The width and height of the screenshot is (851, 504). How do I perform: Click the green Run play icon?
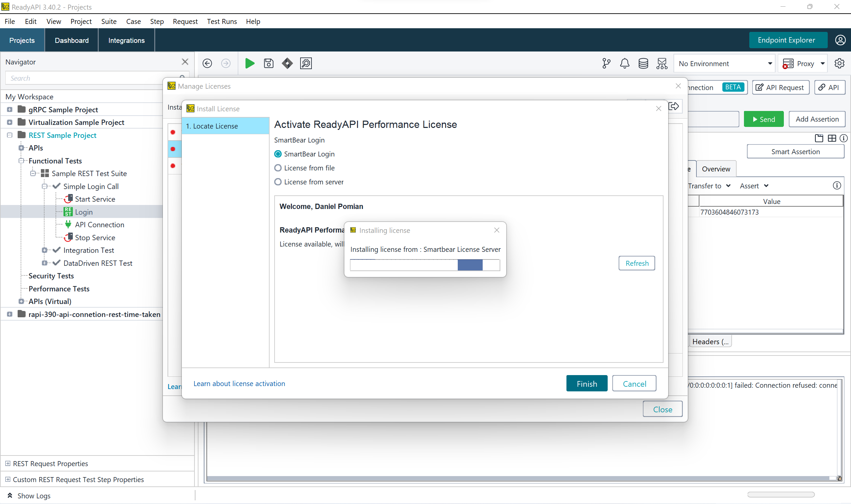(250, 63)
